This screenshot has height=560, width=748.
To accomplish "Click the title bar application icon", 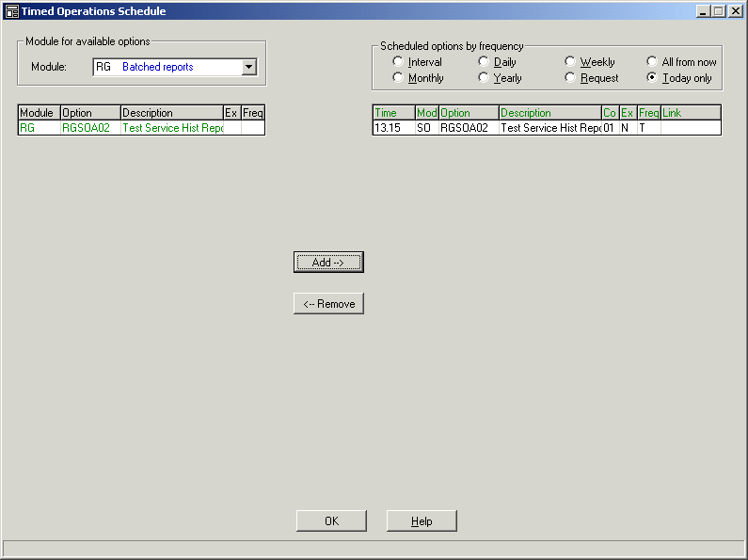I will [x=12, y=11].
